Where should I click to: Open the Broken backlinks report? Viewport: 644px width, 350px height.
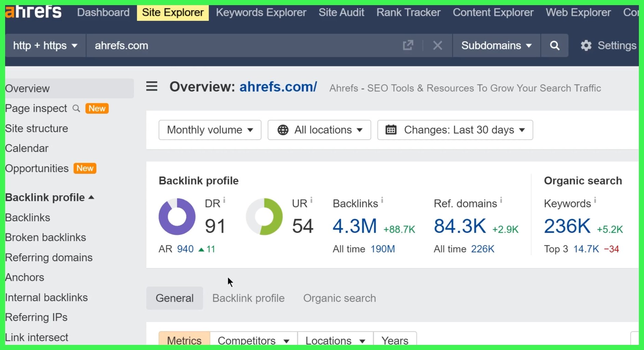coord(45,237)
